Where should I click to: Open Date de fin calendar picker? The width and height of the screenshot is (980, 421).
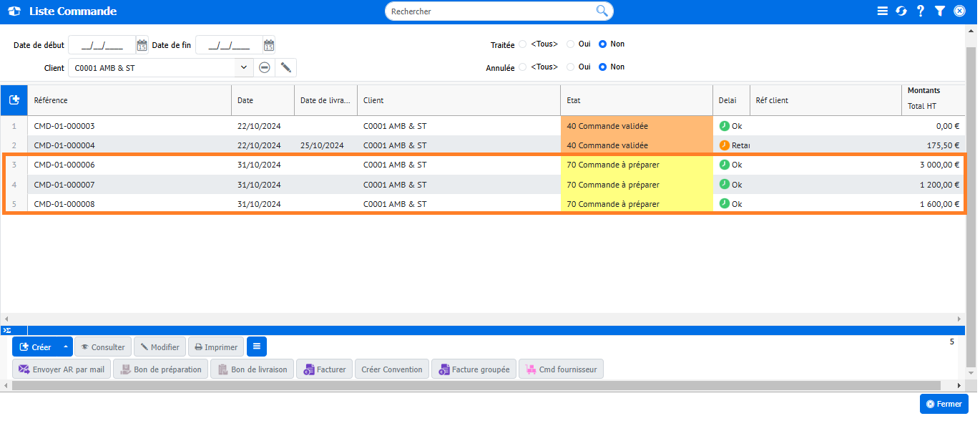269,45
